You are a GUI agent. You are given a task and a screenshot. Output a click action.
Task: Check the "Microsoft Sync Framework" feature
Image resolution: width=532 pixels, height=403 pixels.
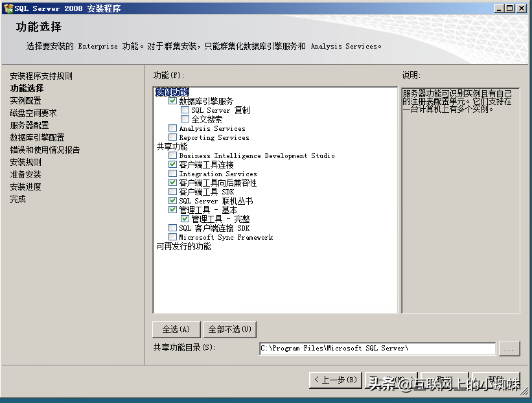tap(172, 236)
